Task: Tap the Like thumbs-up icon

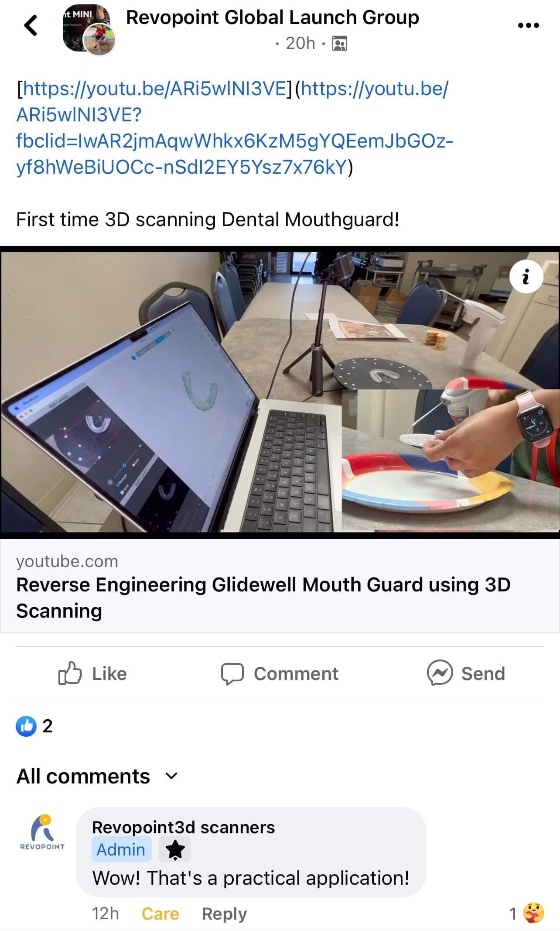Action: click(x=70, y=673)
